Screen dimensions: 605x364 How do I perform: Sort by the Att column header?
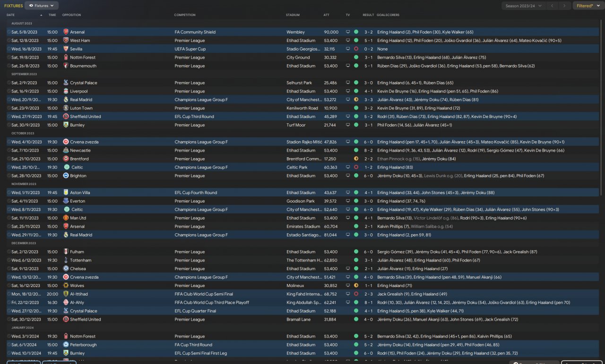pyautogui.click(x=327, y=15)
